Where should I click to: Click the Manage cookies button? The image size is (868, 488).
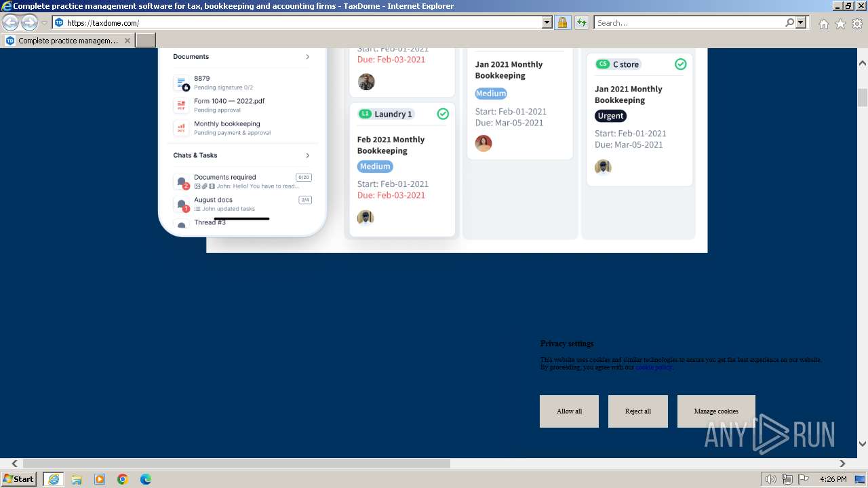coord(716,411)
